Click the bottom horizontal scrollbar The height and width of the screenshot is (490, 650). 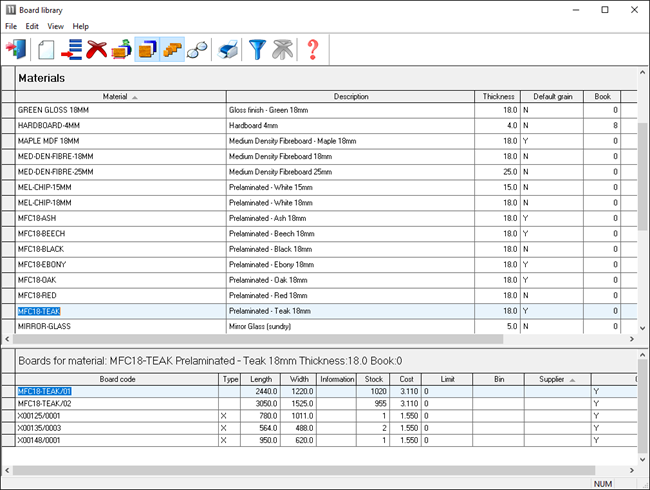coord(300,469)
